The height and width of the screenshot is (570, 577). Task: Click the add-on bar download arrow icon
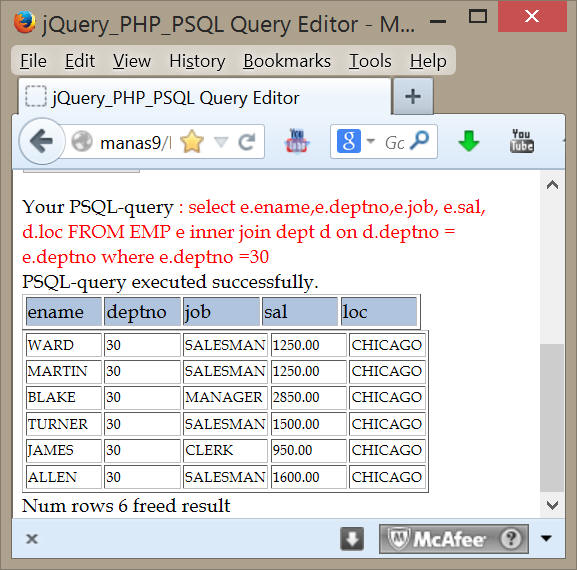coord(352,539)
